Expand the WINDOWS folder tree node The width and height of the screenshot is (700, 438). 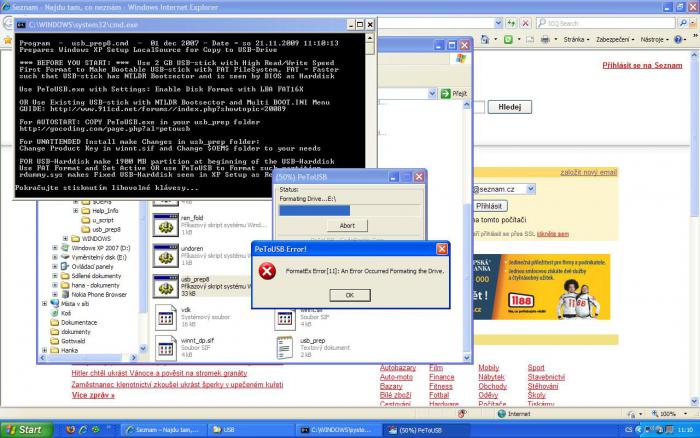point(67,238)
